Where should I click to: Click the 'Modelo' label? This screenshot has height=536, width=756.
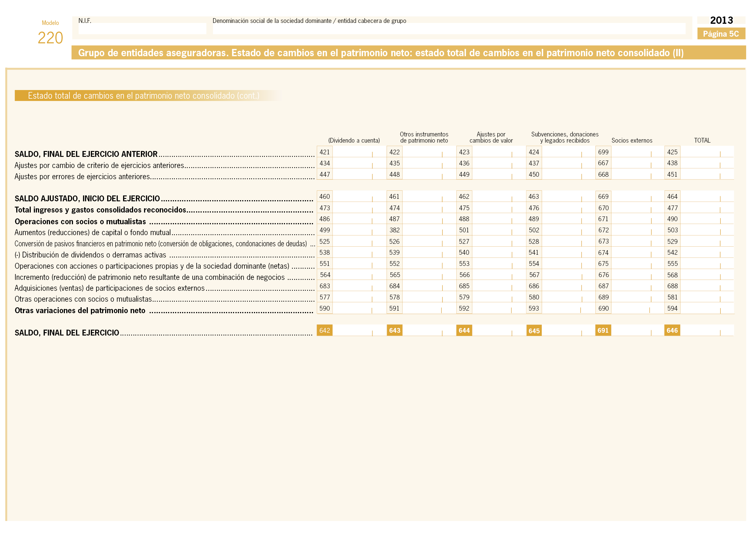coord(50,23)
